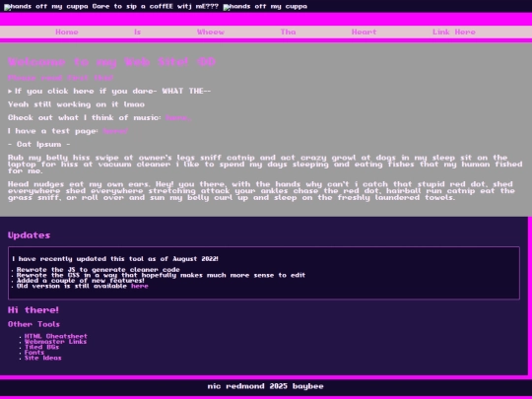Image resolution: width=532 pixels, height=399 pixels.
Task: Visit Webmaster Links
Action: tap(55, 342)
